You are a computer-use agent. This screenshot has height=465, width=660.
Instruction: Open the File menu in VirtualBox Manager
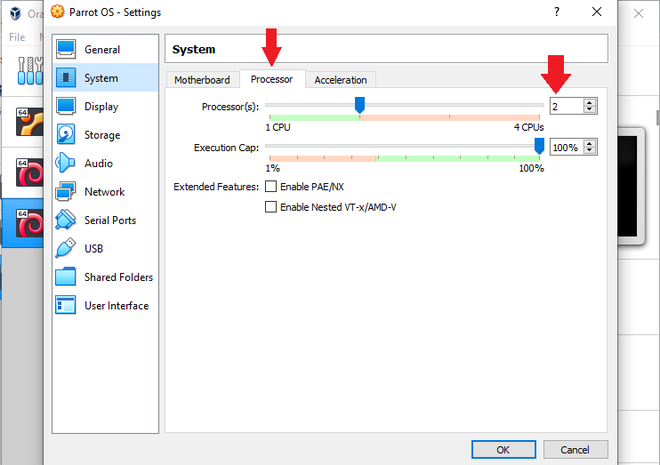17,37
